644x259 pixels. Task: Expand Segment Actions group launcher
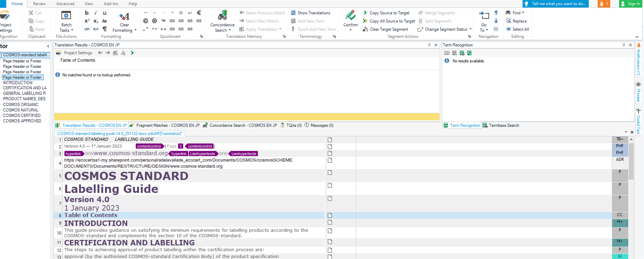pyautogui.click(x=470, y=36)
